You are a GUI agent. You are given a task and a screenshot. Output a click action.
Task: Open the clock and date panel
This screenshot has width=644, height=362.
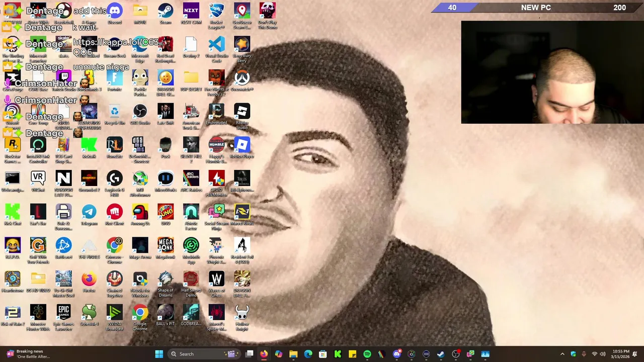tap(620, 354)
